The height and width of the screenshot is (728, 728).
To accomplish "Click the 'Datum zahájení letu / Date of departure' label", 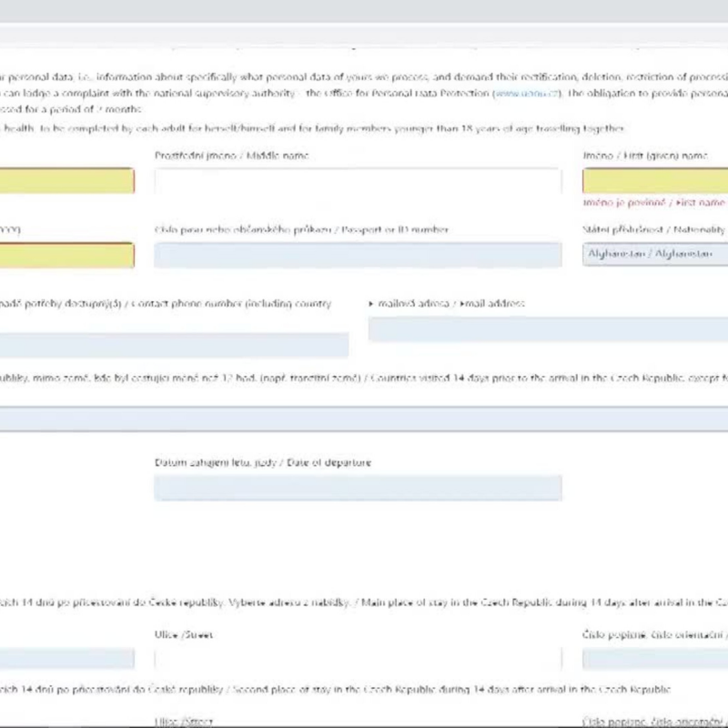I will tap(262, 462).
